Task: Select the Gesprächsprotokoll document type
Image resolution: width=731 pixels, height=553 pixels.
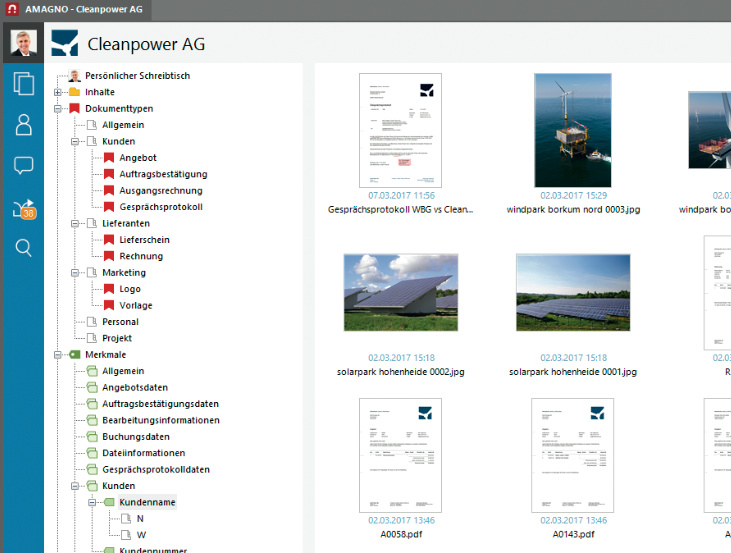Action: click(x=160, y=207)
